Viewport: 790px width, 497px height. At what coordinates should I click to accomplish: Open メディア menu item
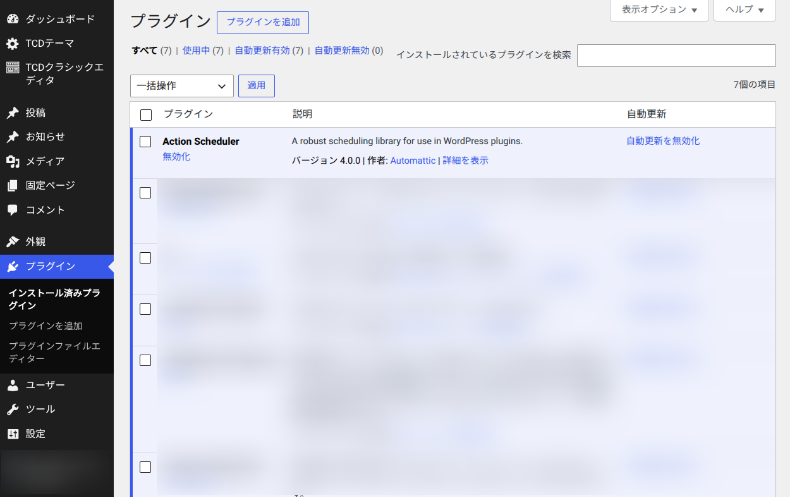click(x=57, y=161)
